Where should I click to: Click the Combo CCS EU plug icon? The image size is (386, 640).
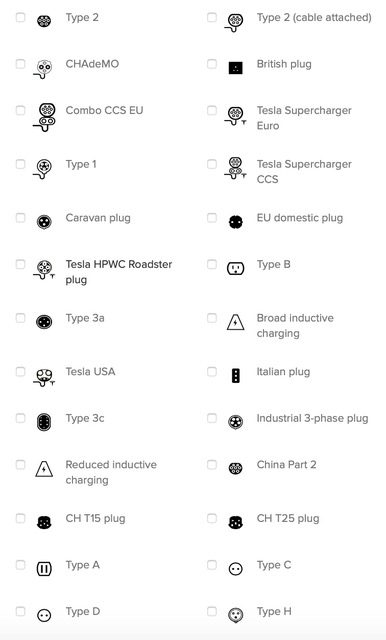44,117
